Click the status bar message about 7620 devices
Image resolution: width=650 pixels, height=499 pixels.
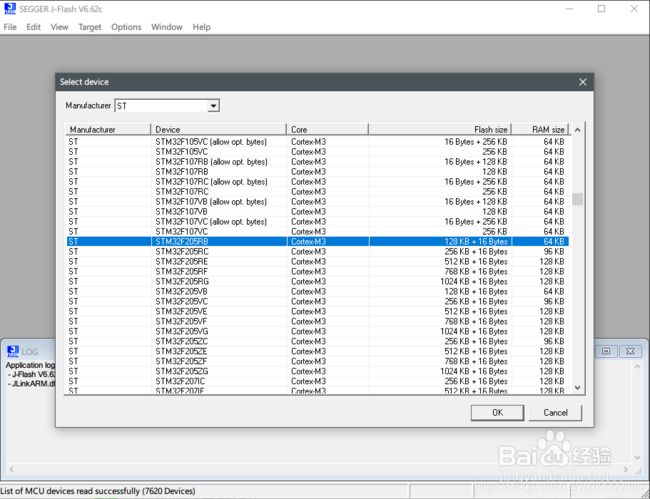pos(98,491)
